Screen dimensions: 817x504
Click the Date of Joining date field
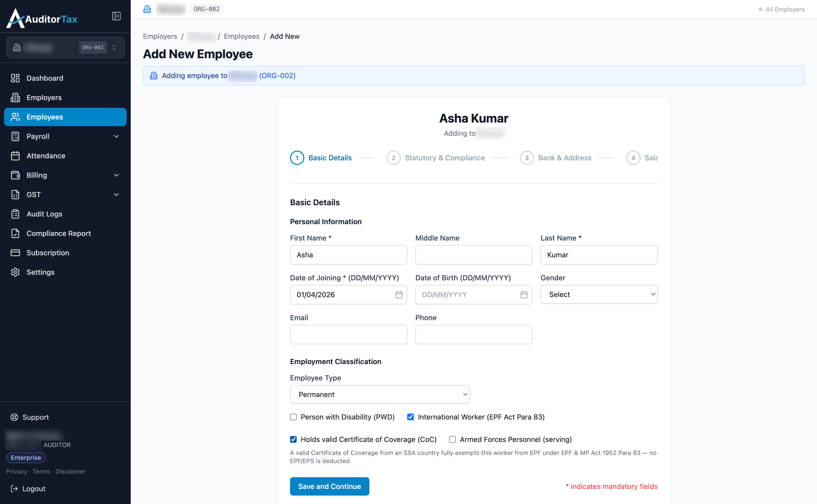348,295
